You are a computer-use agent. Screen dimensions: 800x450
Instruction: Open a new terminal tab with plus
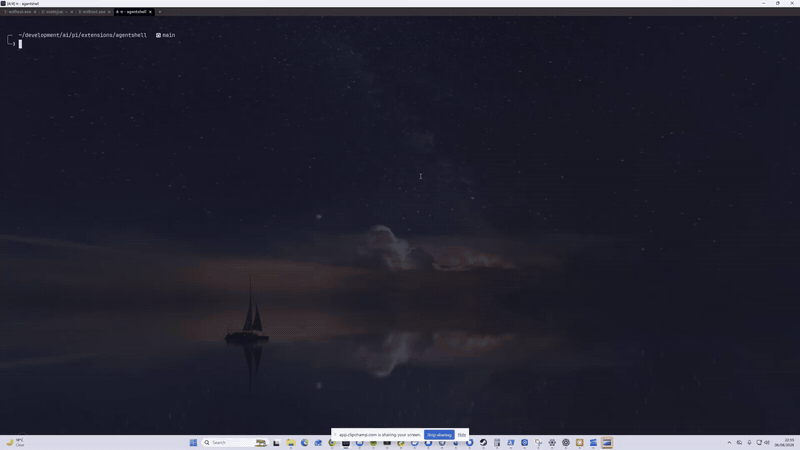pos(160,12)
